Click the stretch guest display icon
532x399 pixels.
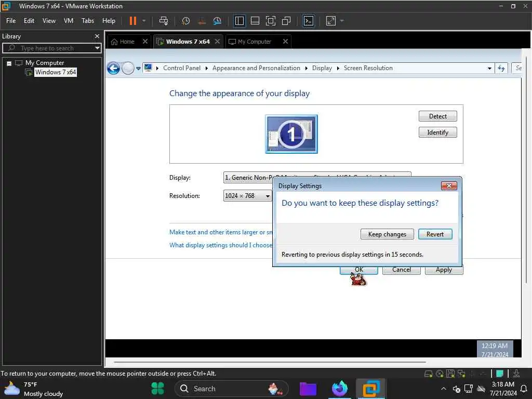pyautogui.click(x=331, y=21)
